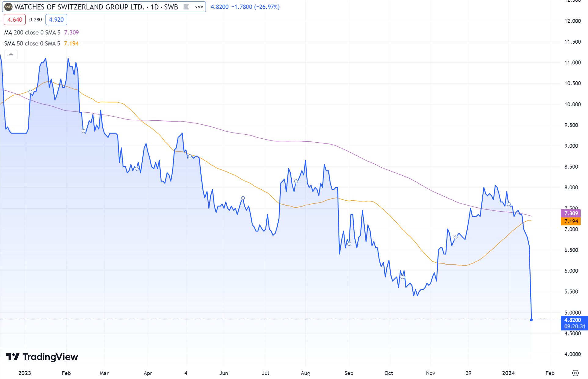Image resolution: width=588 pixels, height=379 pixels.
Task: Click the WS symbol logo icon
Action: pyautogui.click(x=9, y=7)
